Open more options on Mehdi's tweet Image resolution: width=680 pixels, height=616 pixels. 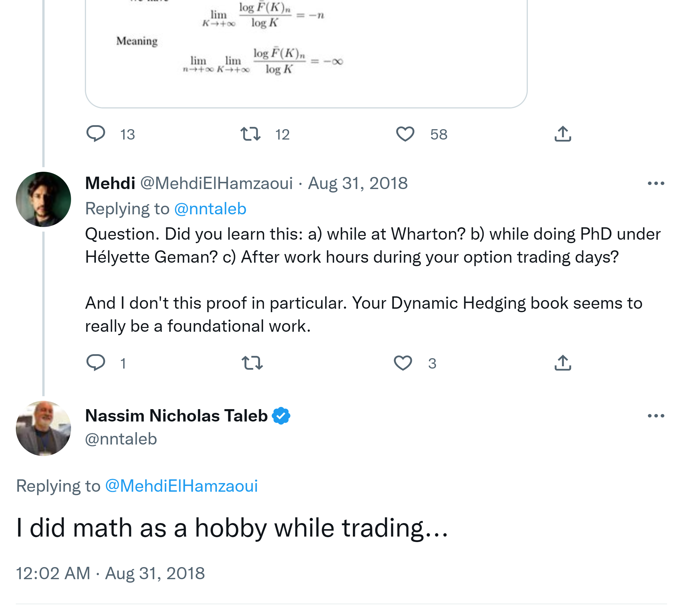click(656, 184)
